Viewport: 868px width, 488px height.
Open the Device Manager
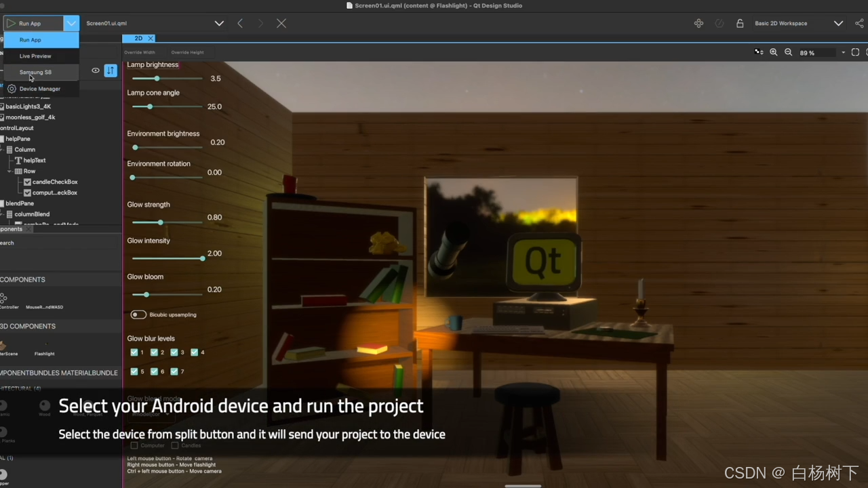click(39, 88)
